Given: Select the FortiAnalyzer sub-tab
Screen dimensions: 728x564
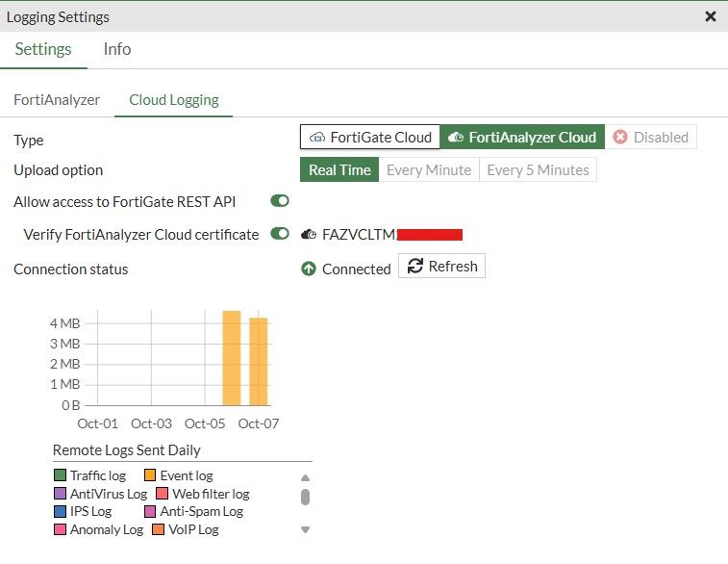Looking at the screenshot, I should pyautogui.click(x=57, y=100).
